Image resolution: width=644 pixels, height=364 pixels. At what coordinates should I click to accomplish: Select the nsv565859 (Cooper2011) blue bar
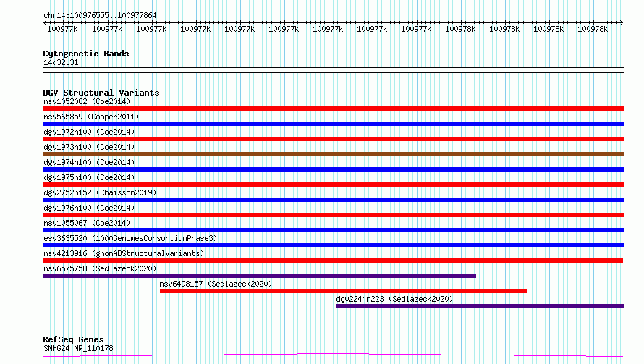333,124
